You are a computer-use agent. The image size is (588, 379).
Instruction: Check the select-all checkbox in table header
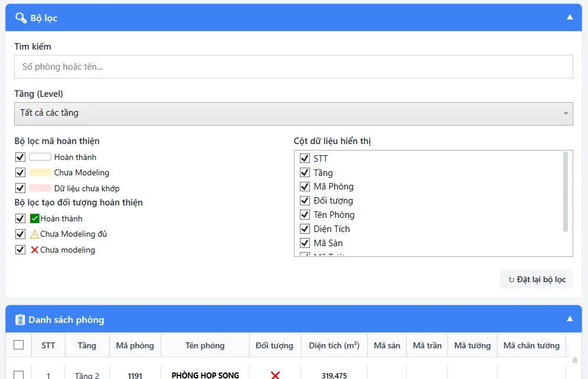18,345
